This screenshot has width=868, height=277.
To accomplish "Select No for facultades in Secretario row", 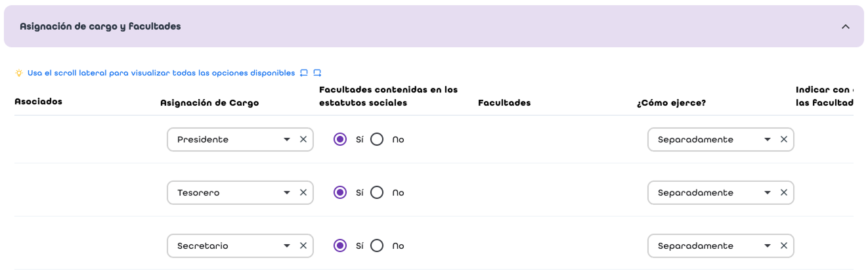I will click(377, 245).
